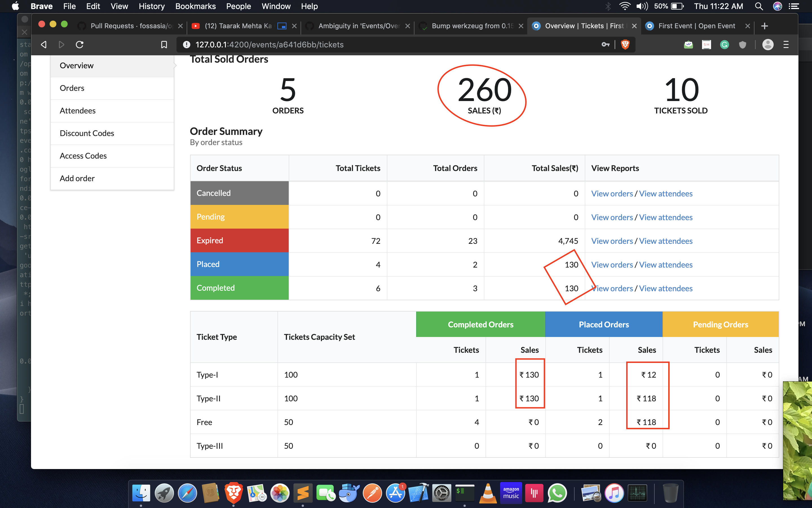The image size is (812, 508).
Task: Open App Store from the dock
Action: (x=395, y=493)
